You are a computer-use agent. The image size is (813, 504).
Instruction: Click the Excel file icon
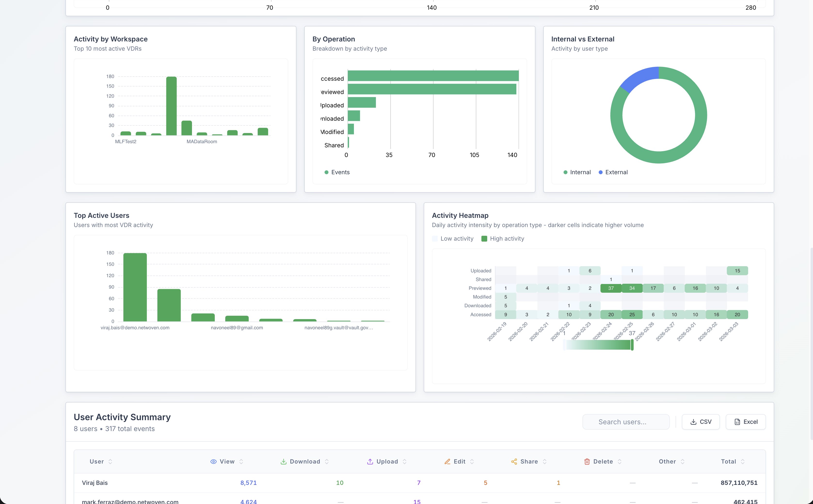pyautogui.click(x=737, y=422)
